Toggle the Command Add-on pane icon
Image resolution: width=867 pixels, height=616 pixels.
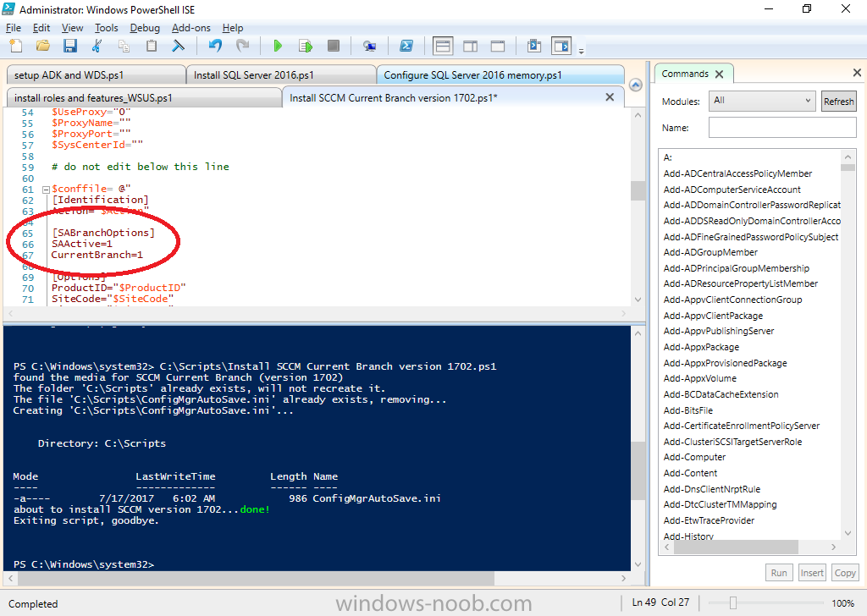[x=561, y=47]
